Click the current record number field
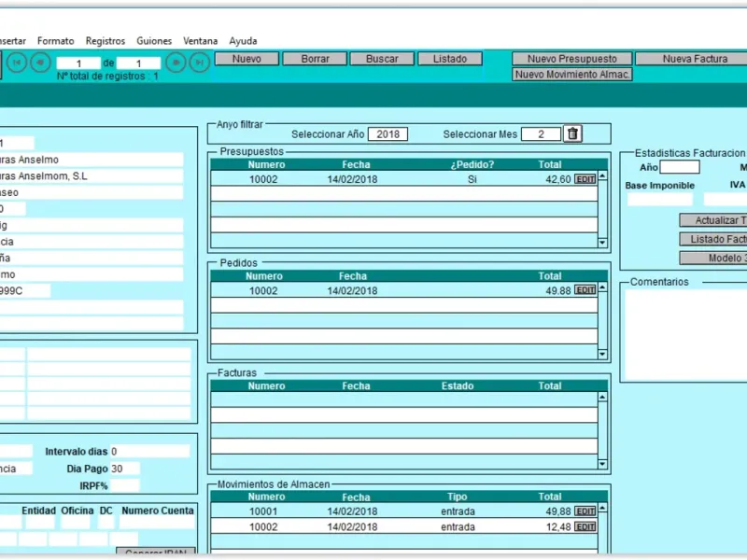This screenshot has width=747, height=560. [78, 63]
